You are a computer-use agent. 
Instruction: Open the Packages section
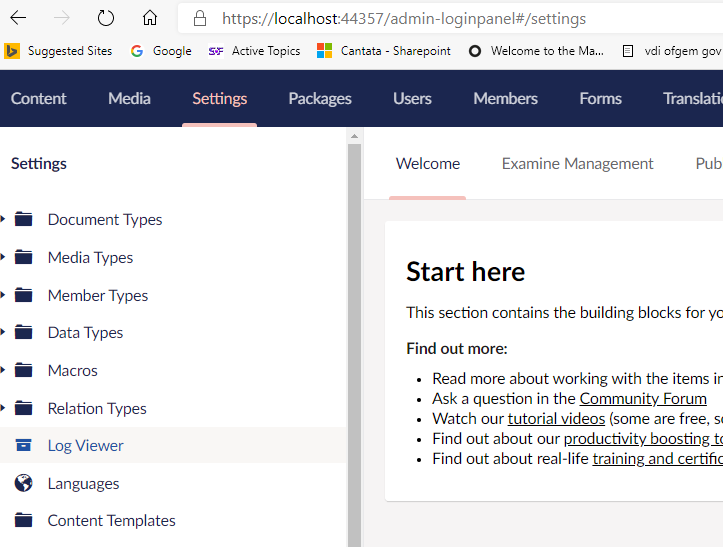[x=320, y=98]
